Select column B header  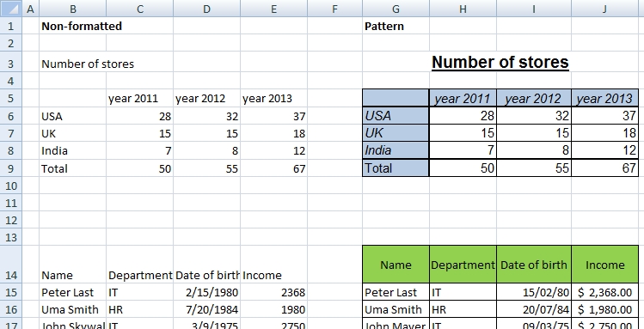[73, 9]
